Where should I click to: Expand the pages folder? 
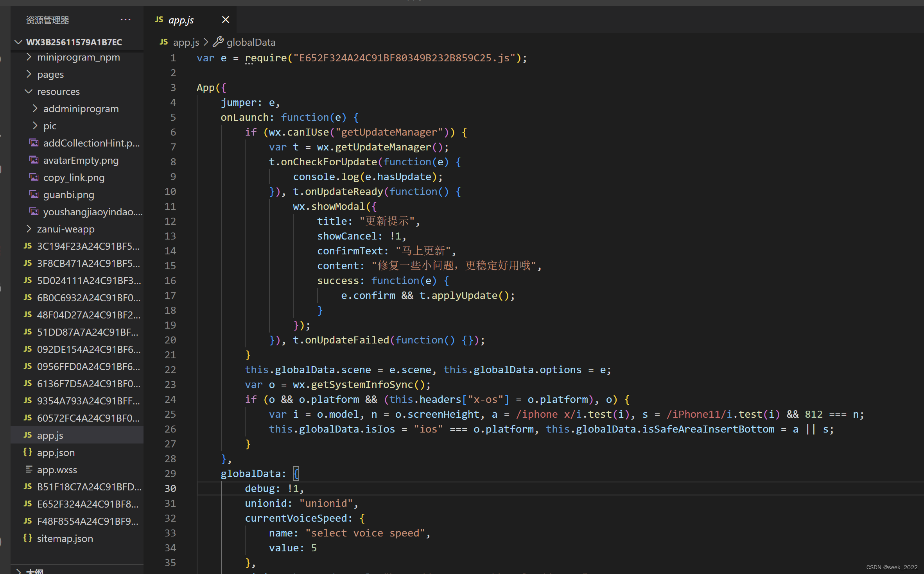click(x=77, y=74)
